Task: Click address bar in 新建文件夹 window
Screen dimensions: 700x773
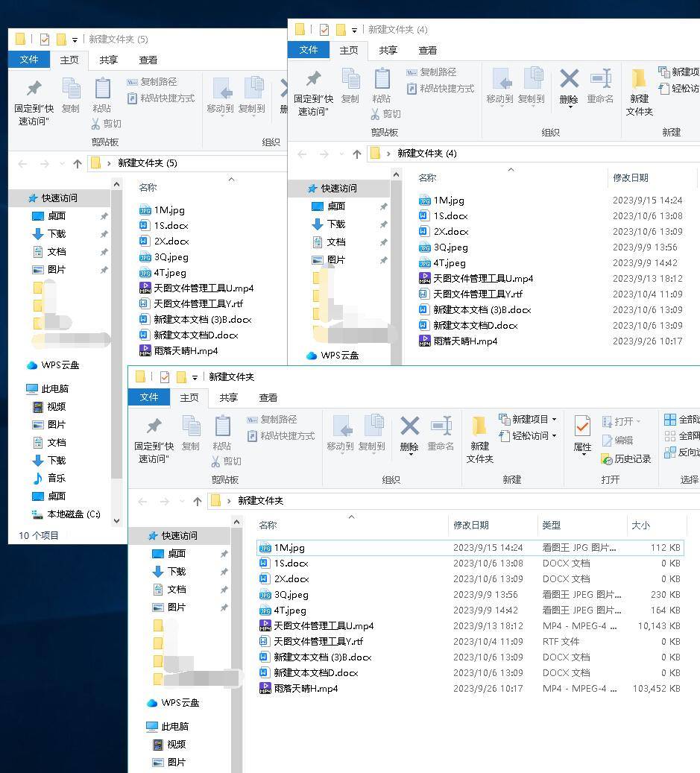Action: pyautogui.click(x=453, y=502)
